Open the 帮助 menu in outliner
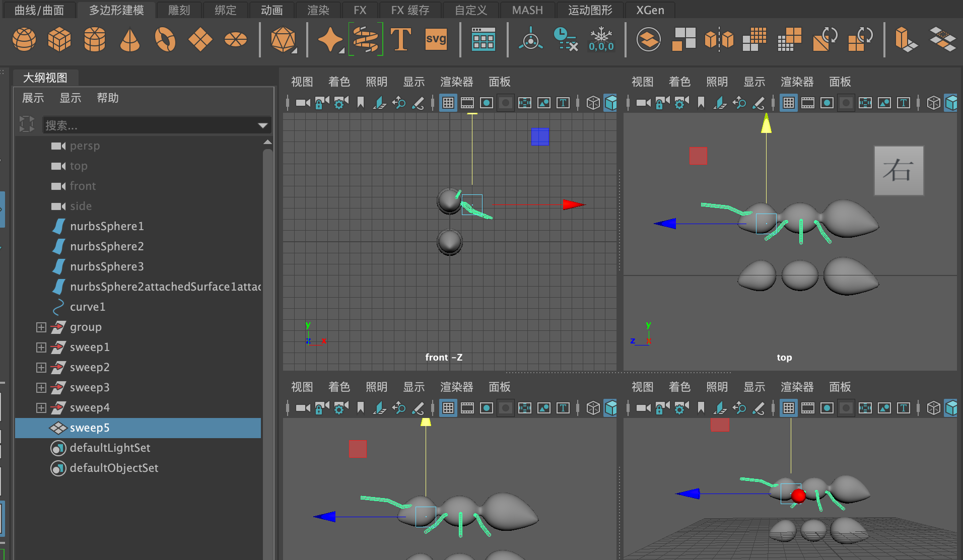Viewport: 963px width, 560px height. tap(107, 98)
